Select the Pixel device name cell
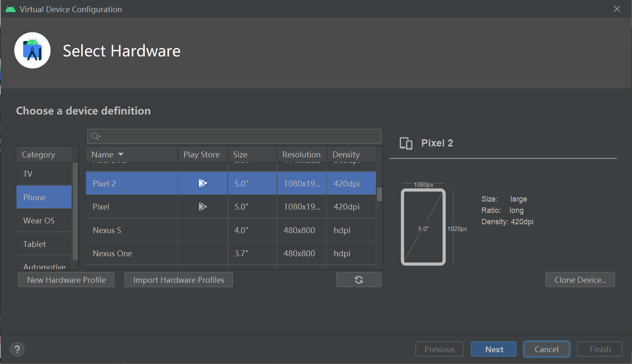Image resolution: width=632 pixels, height=364 pixels. pyautogui.click(x=132, y=207)
